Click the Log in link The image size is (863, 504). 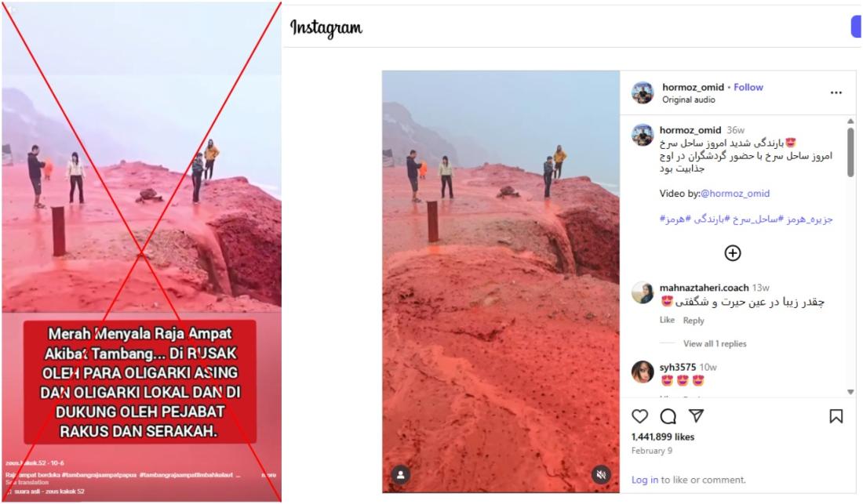(644, 480)
